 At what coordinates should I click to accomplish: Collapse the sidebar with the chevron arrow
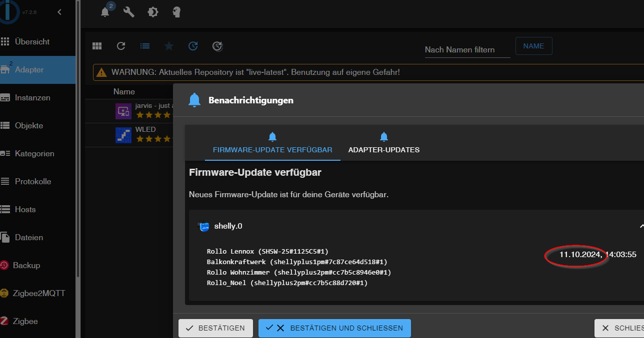tap(59, 12)
